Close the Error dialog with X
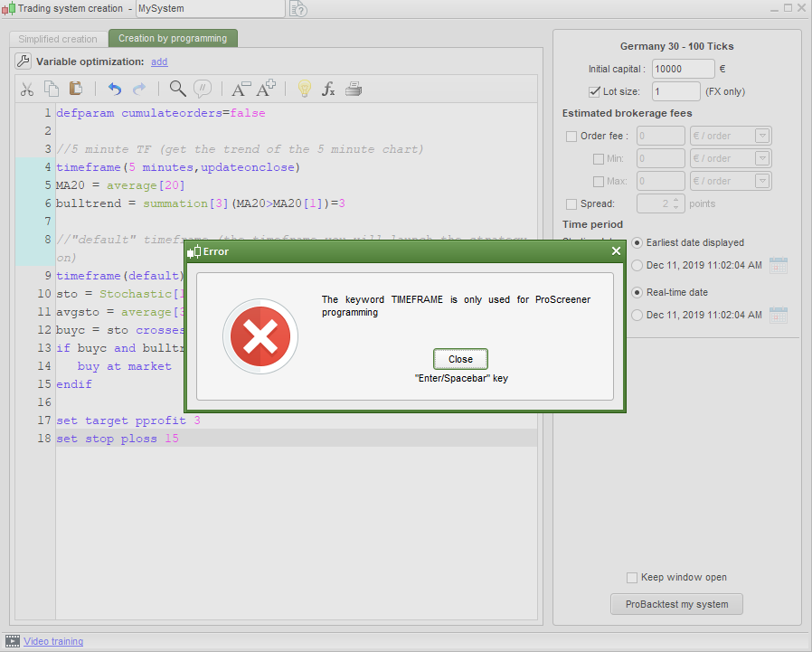Screen dimensions: 812x652 [616, 251]
